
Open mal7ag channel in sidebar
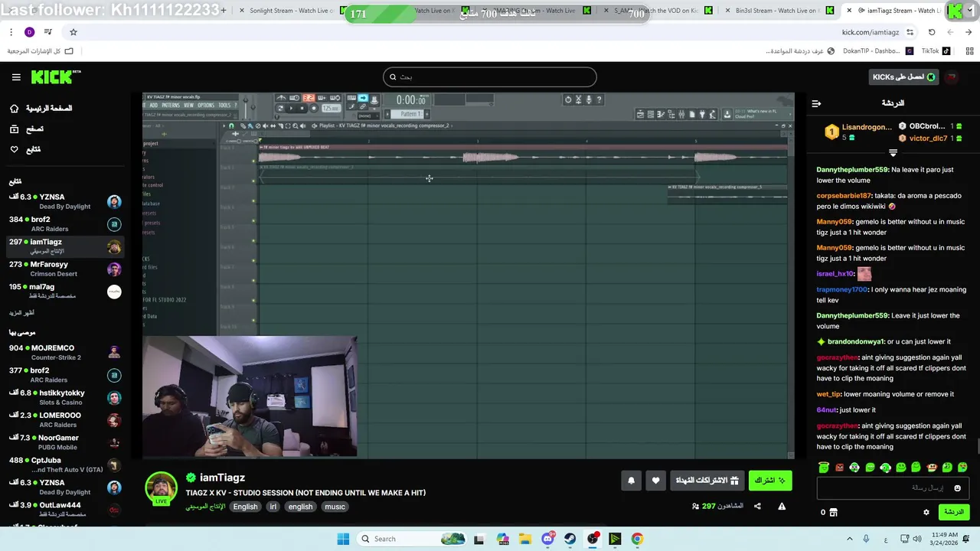[65, 292]
